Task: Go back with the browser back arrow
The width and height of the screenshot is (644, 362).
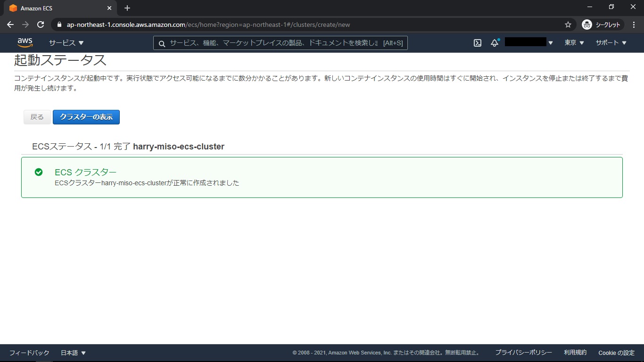Action: tap(10, 25)
